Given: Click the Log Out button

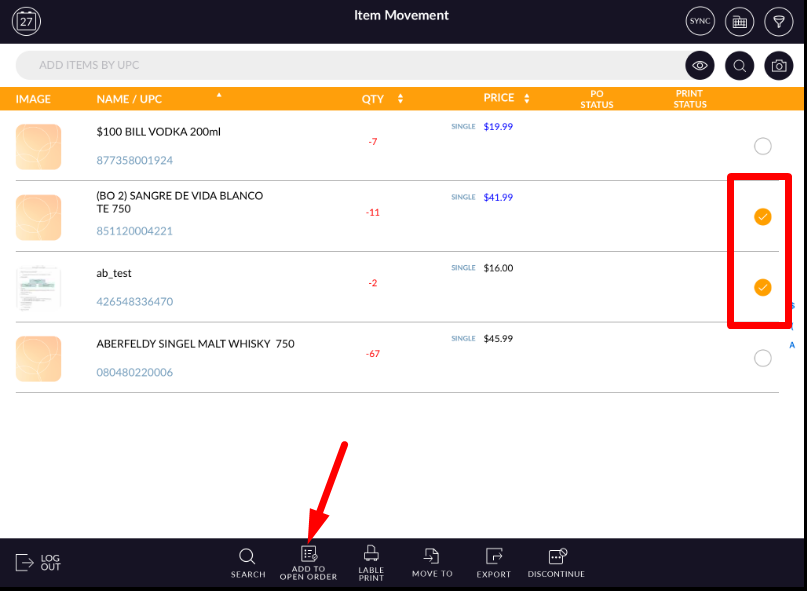Looking at the screenshot, I should point(38,562).
